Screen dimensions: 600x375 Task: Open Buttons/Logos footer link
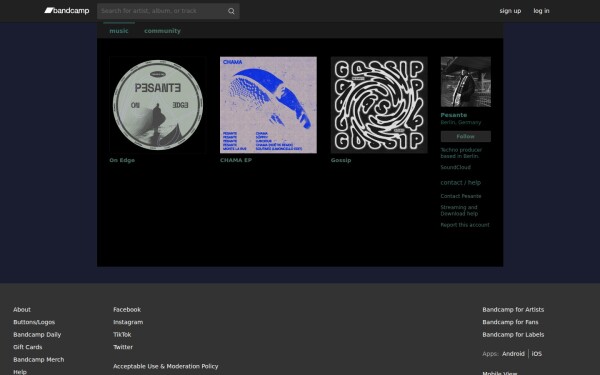pos(34,322)
